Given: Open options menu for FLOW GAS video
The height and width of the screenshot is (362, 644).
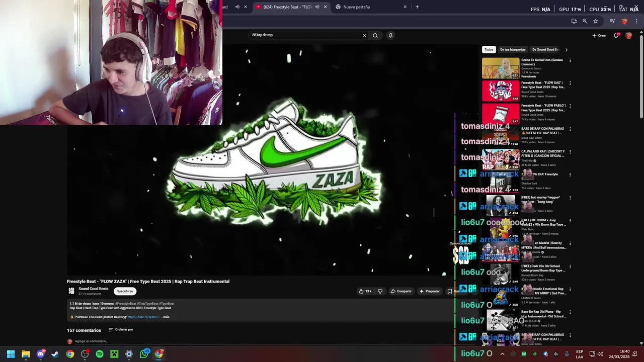Looking at the screenshot, I should (570, 83).
